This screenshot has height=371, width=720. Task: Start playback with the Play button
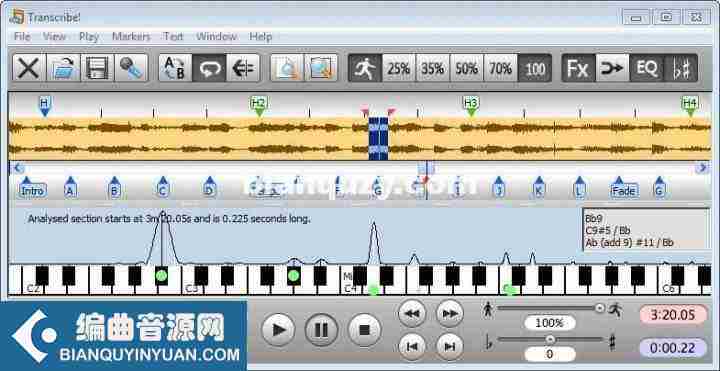point(278,329)
